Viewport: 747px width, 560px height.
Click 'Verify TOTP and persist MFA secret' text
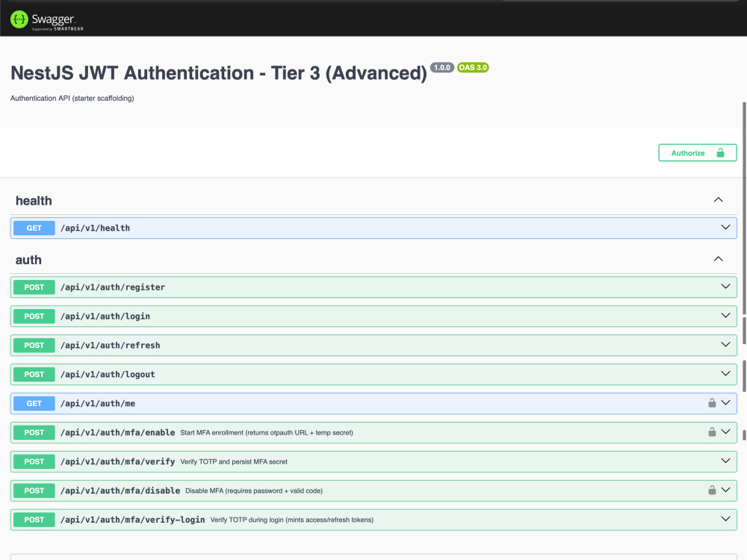coord(234,461)
